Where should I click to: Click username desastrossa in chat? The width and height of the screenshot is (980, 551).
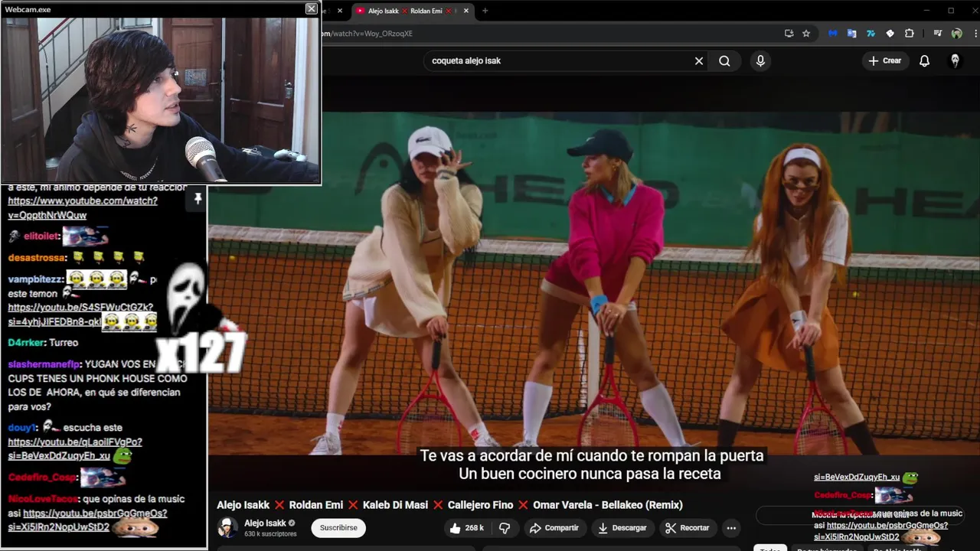coord(38,258)
